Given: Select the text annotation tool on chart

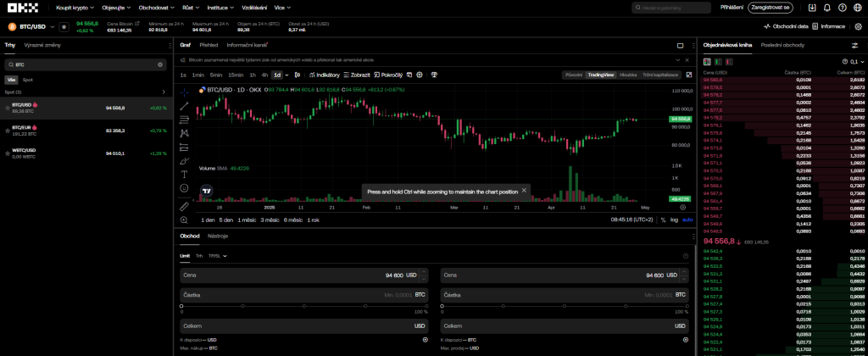Looking at the screenshot, I should (185, 174).
